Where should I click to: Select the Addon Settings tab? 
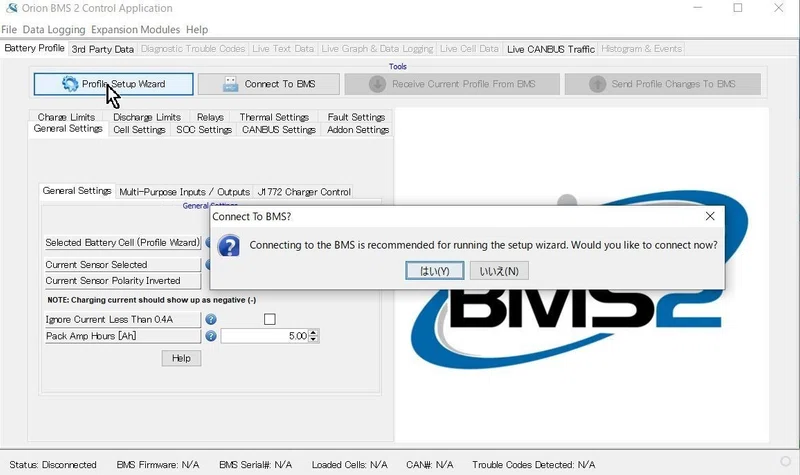358,130
